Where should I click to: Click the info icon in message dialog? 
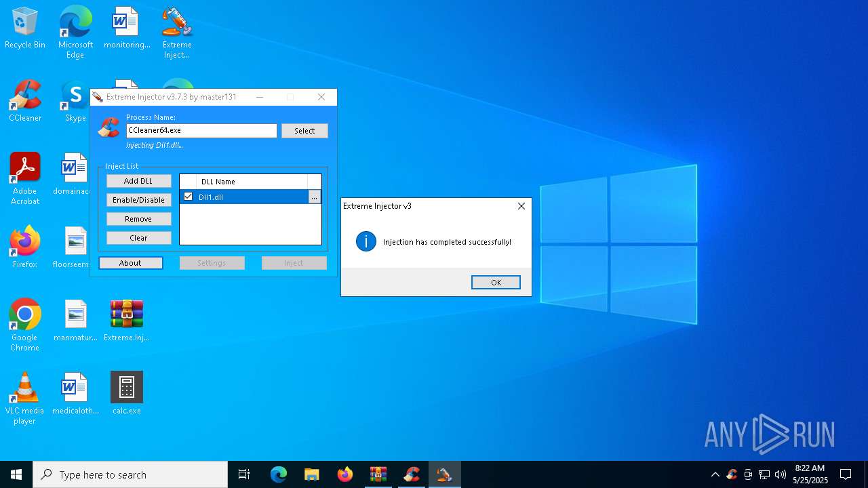[366, 241]
